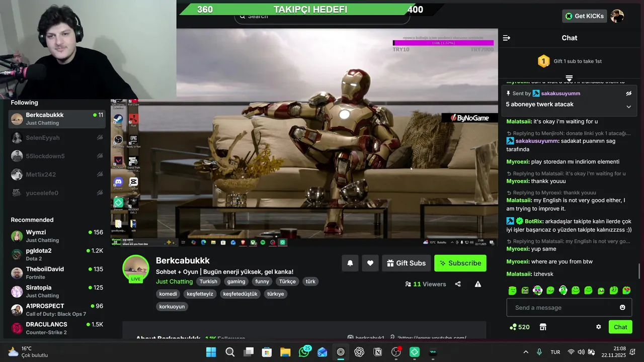The image size is (644, 362).
Task: Open recommended channel TheboiiDavid
Action: point(58,273)
